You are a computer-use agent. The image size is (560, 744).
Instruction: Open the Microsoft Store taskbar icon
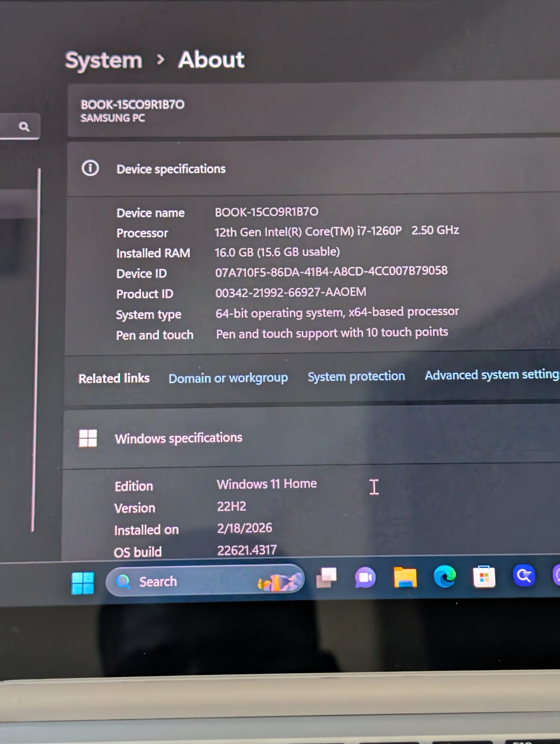click(x=484, y=577)
